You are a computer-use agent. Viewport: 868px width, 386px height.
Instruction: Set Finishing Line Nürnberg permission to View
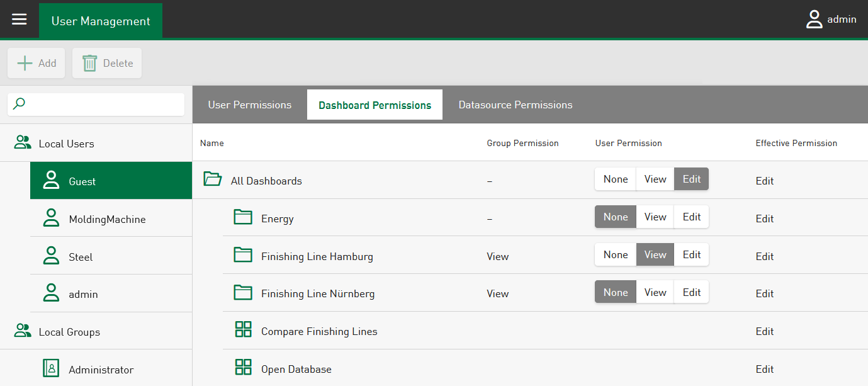655,293
